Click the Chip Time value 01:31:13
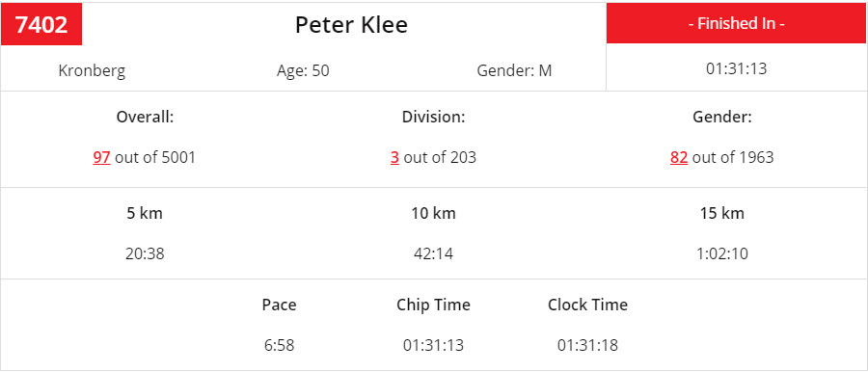Screen dimensions: 868x372 point(433,345)
